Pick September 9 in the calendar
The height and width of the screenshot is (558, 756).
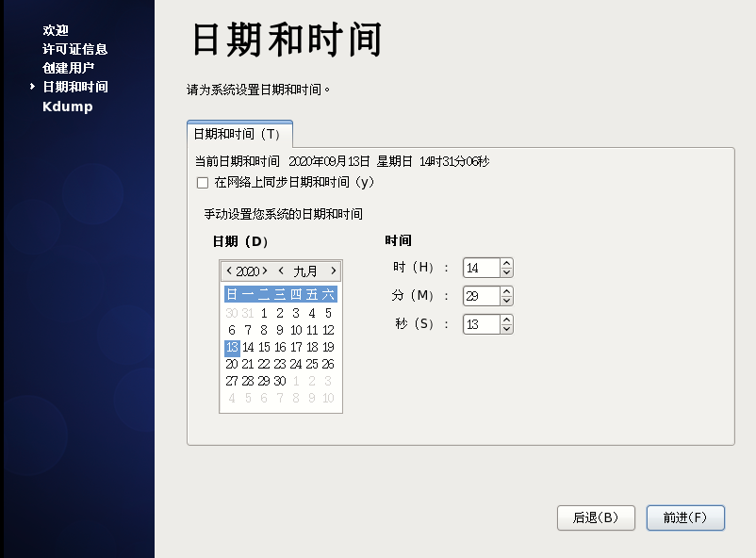pos(280,330)
